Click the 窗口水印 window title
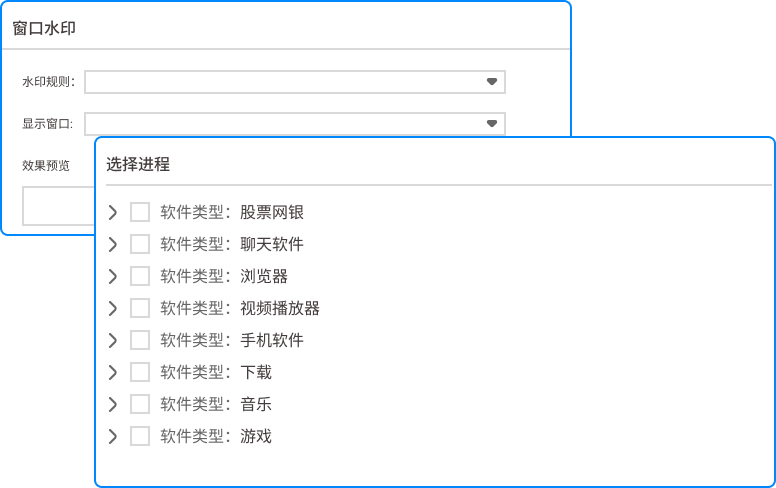Image resolution: width=776 pixels, height=488 pixels. click(44, 28)
